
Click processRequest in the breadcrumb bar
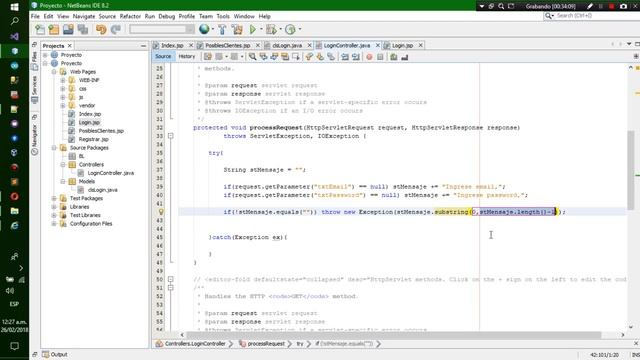click(x=266, y=344)
